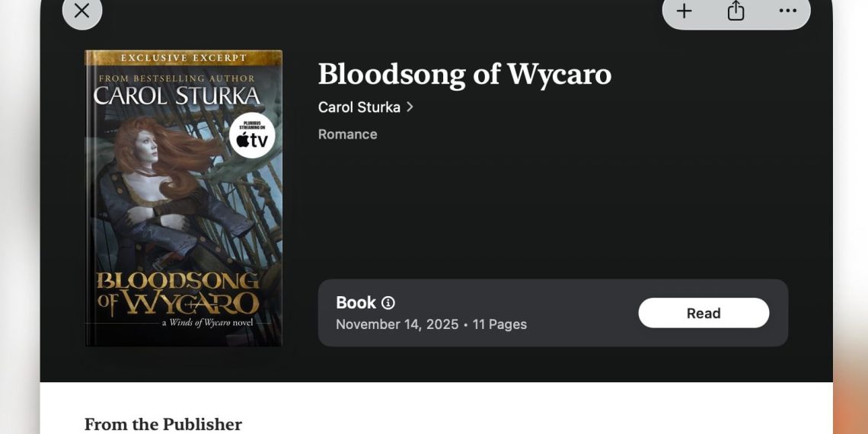
Task: Click the Book format label
Action: (x=356, y=303)
